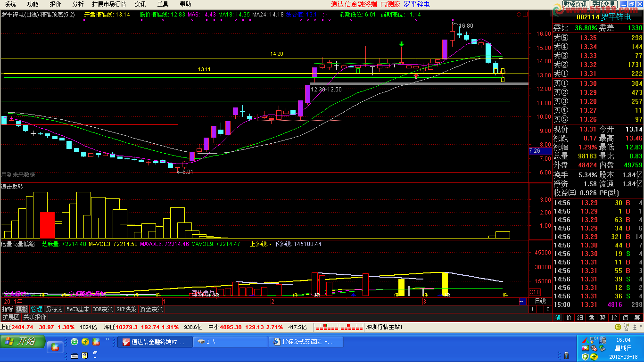Open the 扩展区 tab
This screenshot has height=362, width=644.
[x=11, y=317]
